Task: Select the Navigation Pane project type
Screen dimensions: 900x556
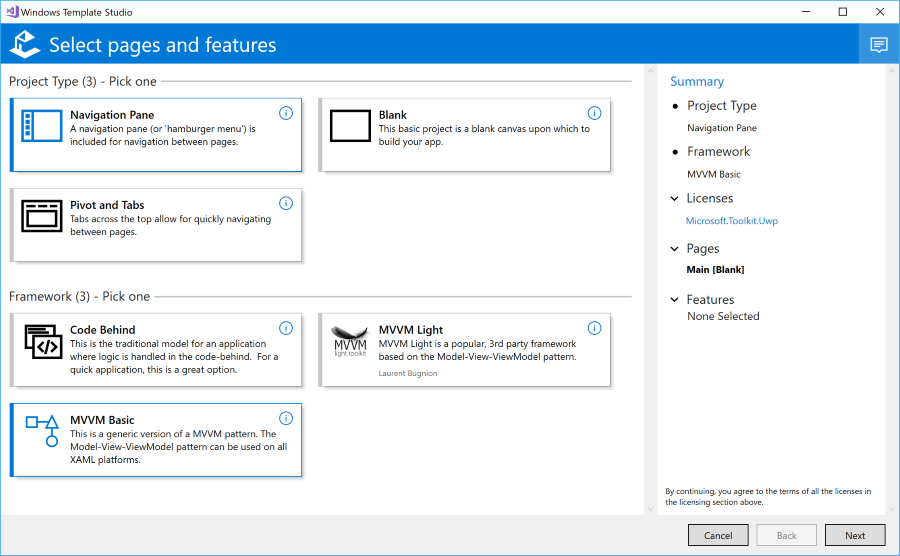Action: click(156, 135)
